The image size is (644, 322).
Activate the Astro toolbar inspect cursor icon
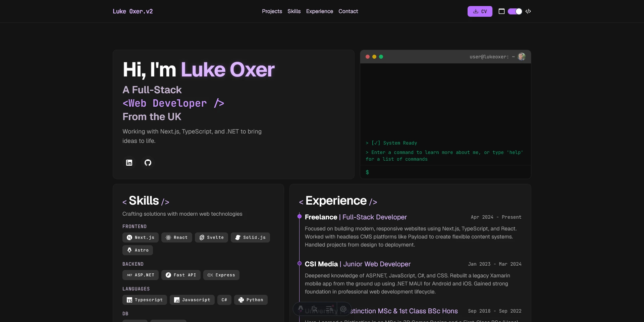315,309
